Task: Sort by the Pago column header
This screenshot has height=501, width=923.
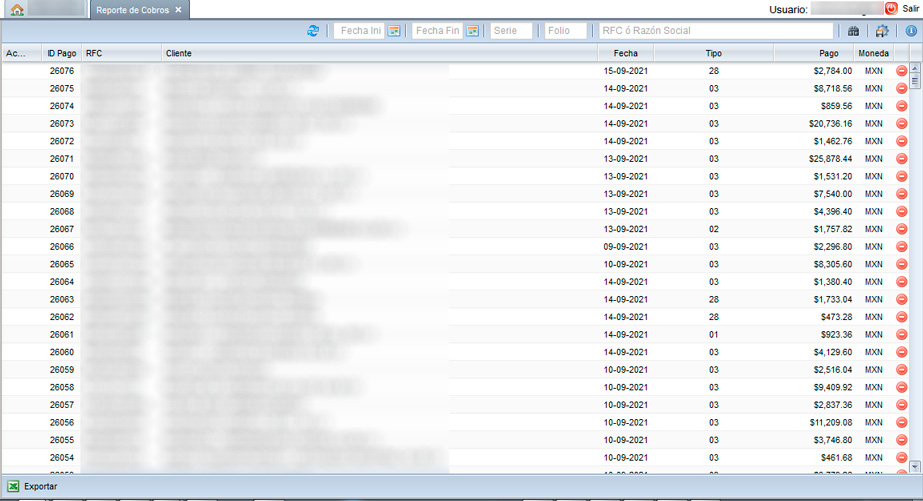Action: click(814, 53)
